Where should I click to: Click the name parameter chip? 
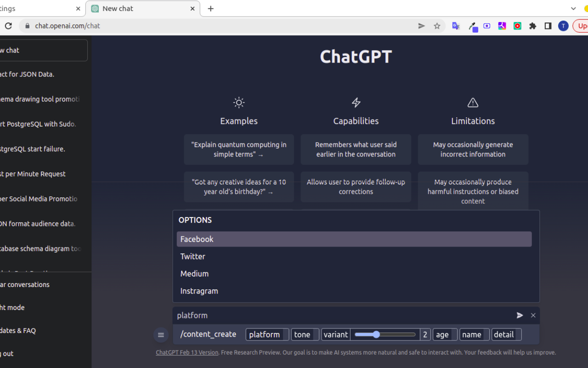[x=475, y=334]
